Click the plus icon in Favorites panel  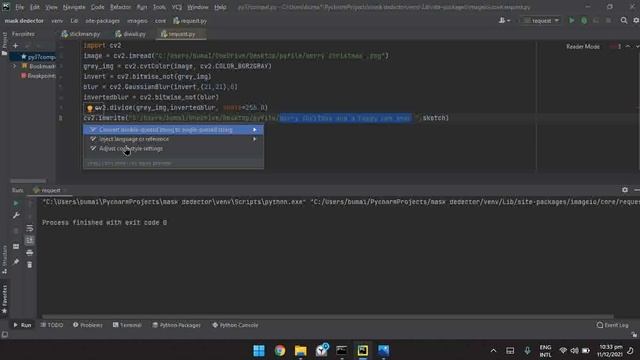(x=16, y=46)
